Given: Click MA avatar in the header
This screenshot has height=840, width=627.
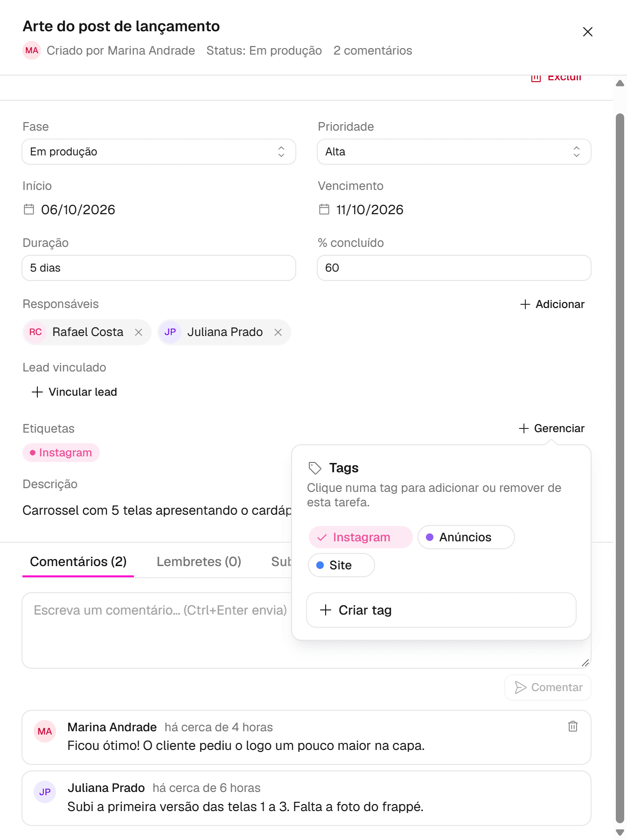Looking at the screenshot, I should 32,50.
